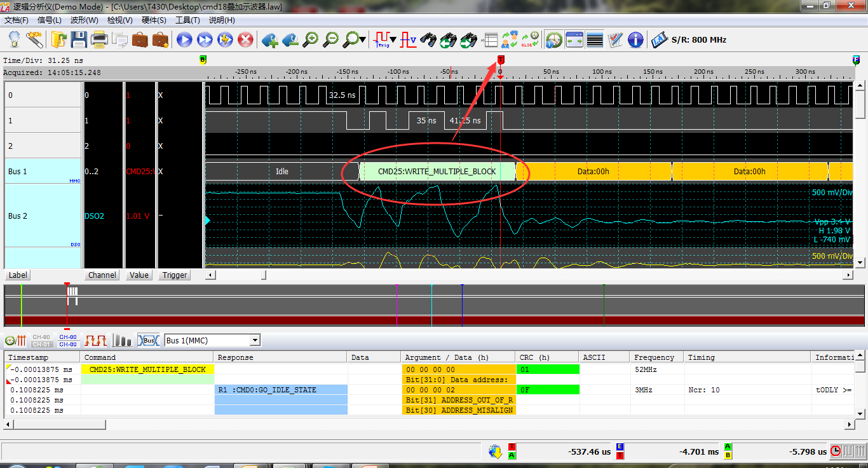This screenshot has height=468, width=868.
Task: Toggle the gray CH-00 CH-01 icon
Action: [x=41, y=340]
